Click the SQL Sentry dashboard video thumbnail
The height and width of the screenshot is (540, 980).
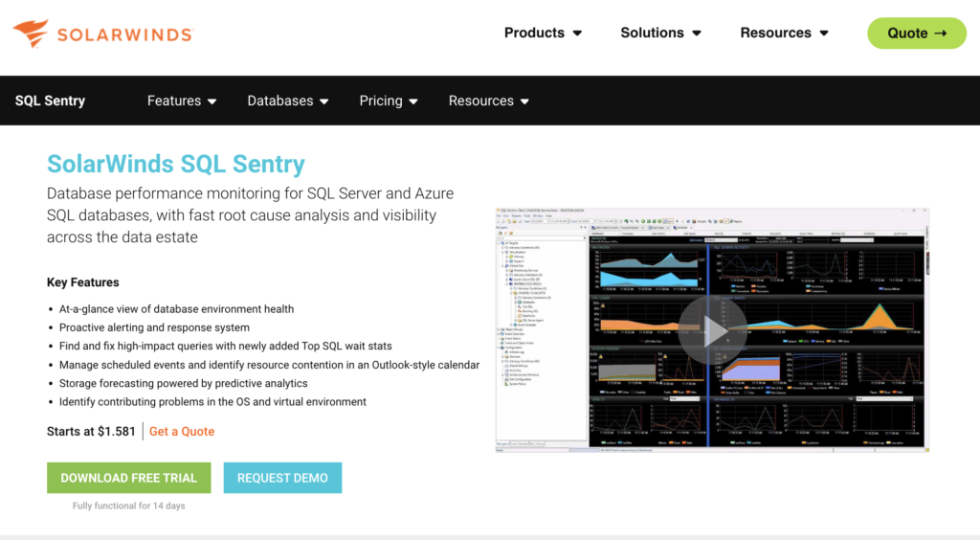pos(712,330)
